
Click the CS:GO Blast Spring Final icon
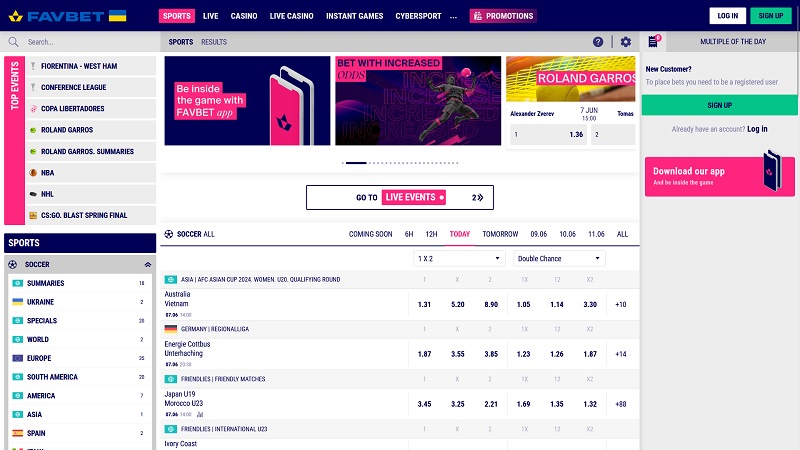(x=33, y=215)
